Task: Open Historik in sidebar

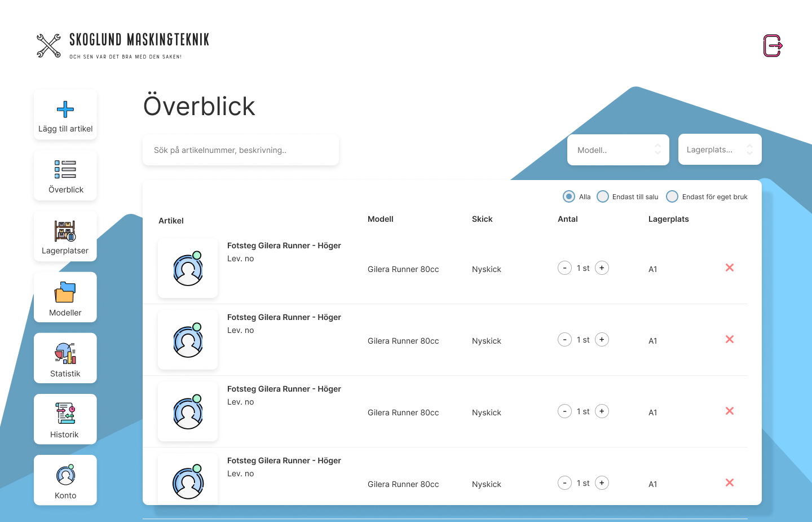Action: (65, 419)
